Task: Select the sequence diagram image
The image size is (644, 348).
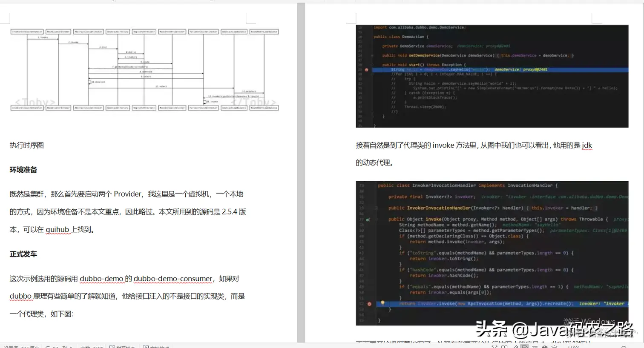Action: click(145, 69)
